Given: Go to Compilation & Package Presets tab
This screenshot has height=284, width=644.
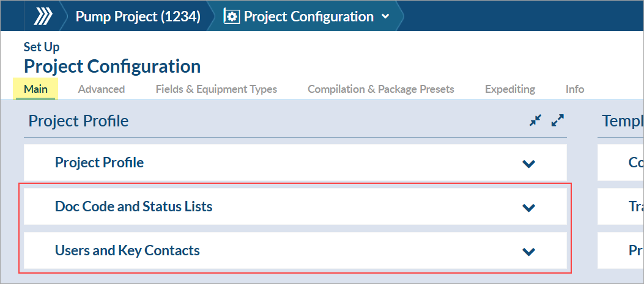Looking at the screenshot, I should click(x=380, y=89).
